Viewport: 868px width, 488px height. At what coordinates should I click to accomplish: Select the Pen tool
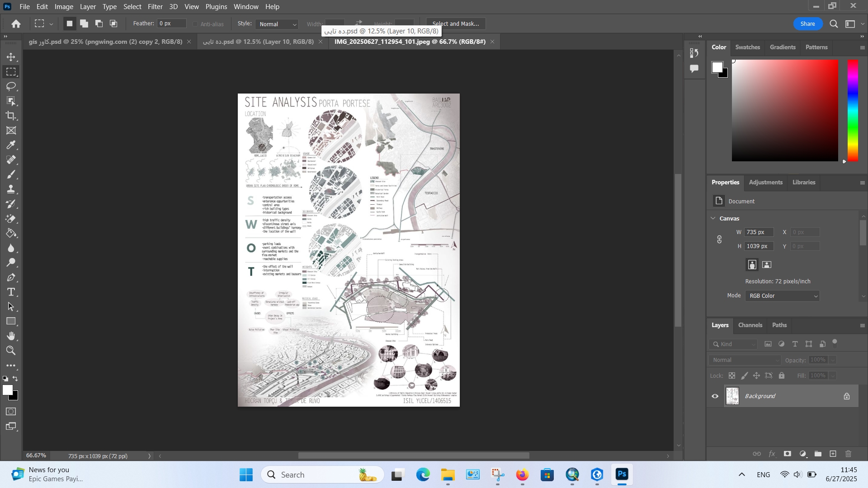11,277
